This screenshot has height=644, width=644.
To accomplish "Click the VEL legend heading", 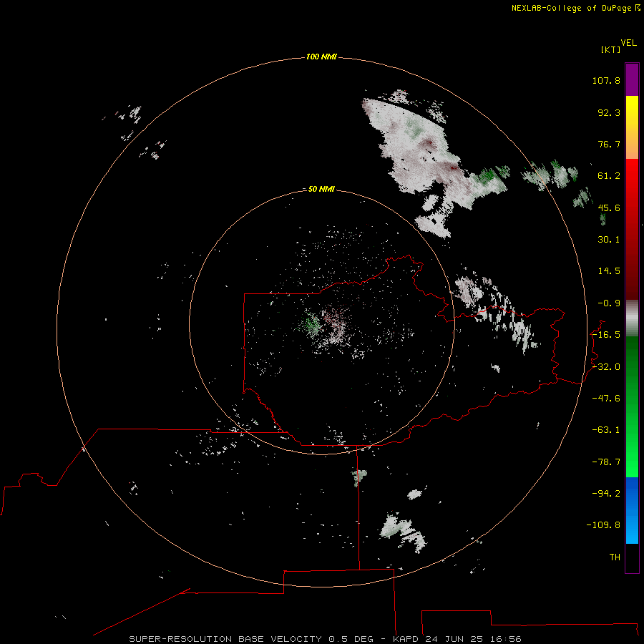I will pyautogui.click(x=628, y=43).
